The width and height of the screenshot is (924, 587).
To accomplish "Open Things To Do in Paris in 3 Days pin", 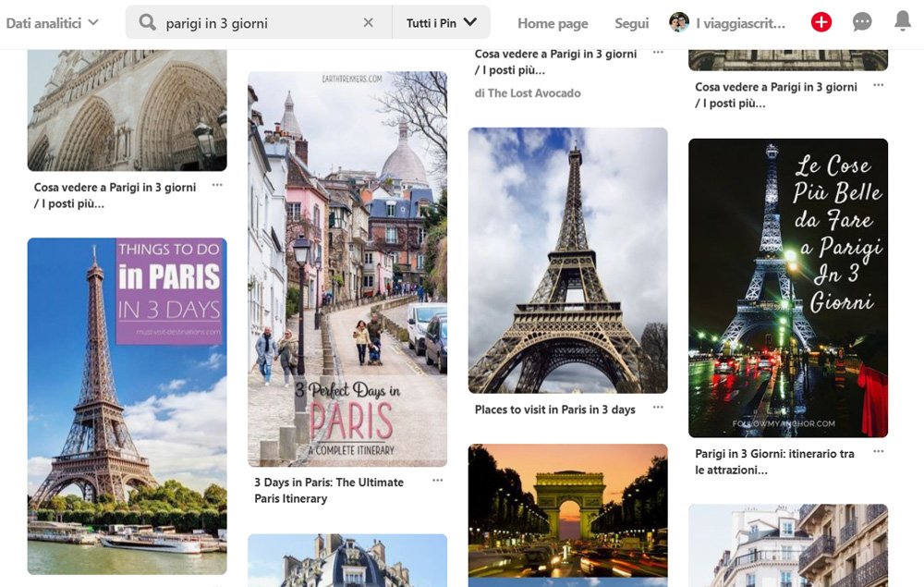I will pyautogui.click(x=128, y=406).
